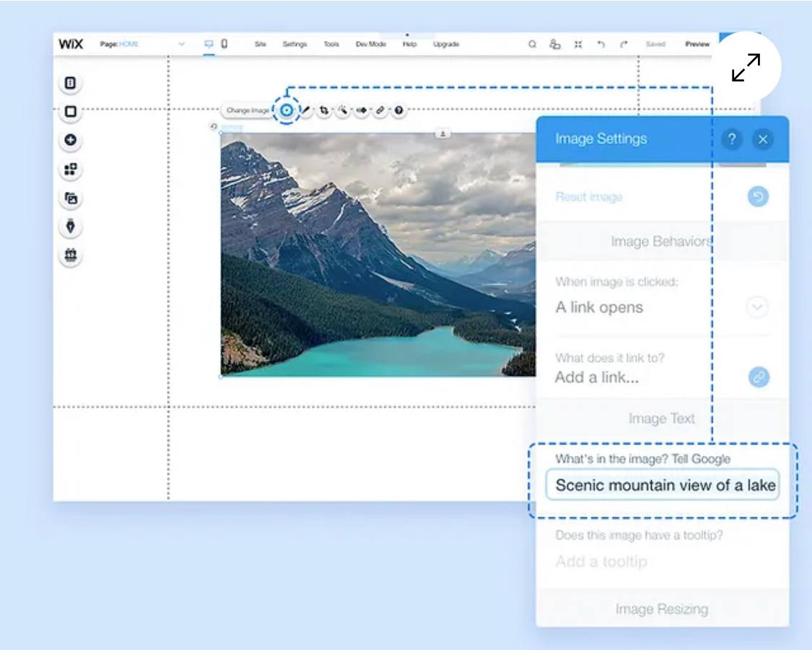Click the 'What does it link to?' label
The width and height of the screenshot is (812, 650).
tap(609, 358)
